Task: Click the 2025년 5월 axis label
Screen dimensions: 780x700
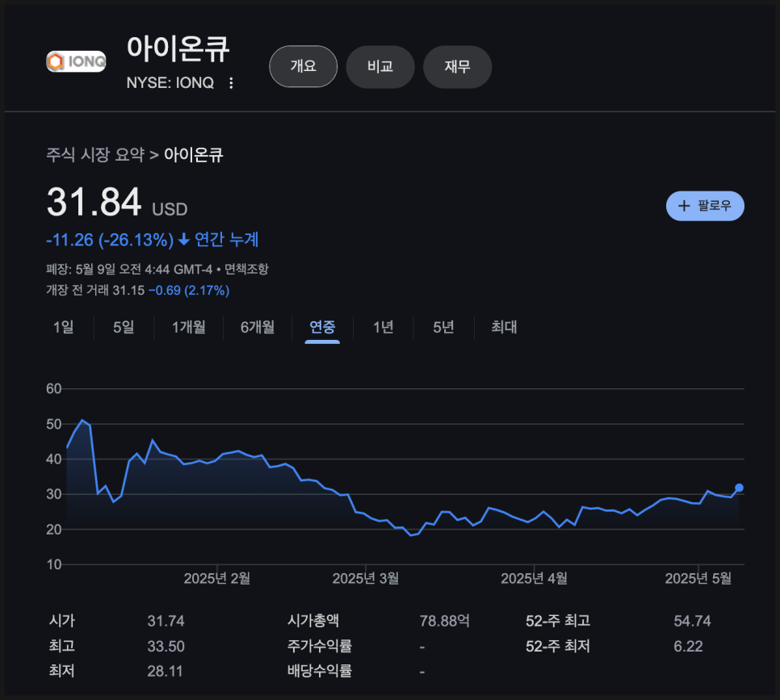Action: [x=698, y=578]
